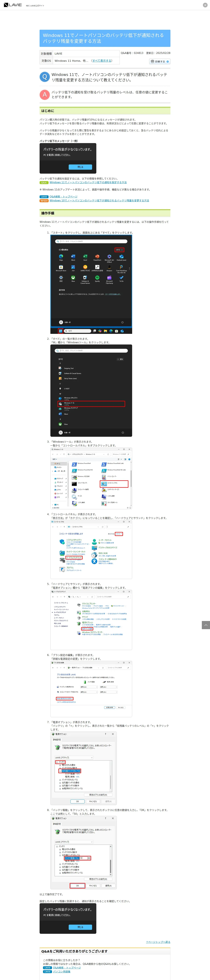Click ↑ページトップへ戻る link
This screenshot has width=210, height=980.
(x=158, y=942)
